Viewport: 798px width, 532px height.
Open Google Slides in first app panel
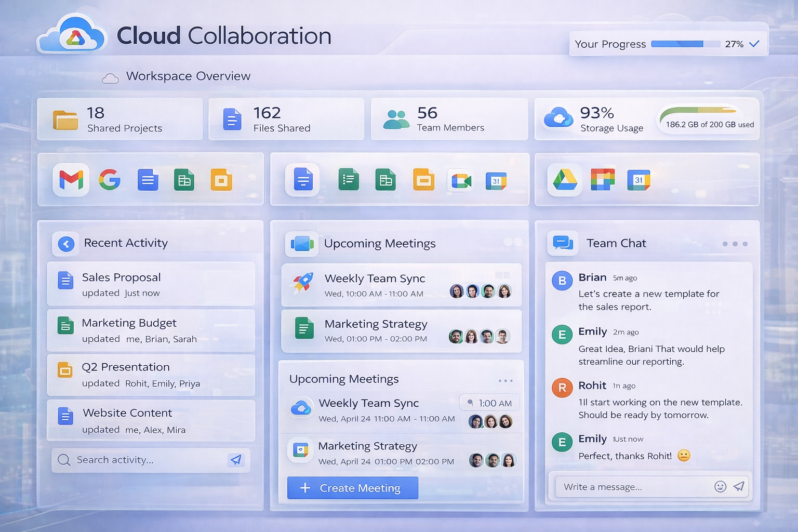click(221, 180)
